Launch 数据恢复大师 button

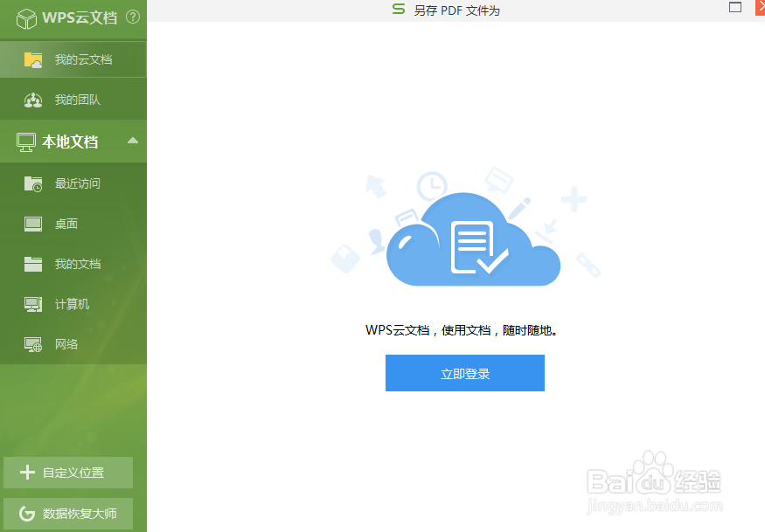[68, 514]
